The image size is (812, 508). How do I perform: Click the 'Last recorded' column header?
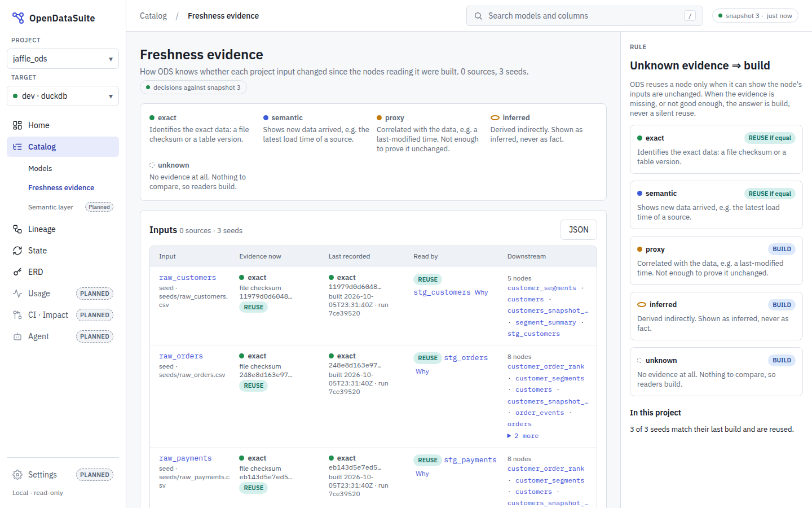pyautogui.click(x=350, y=256)
